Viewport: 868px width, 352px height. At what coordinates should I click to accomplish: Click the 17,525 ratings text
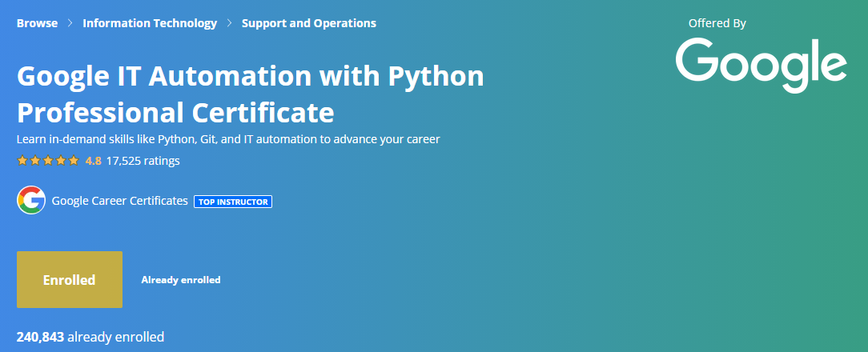pyautogui.click(x=143, y=161)
